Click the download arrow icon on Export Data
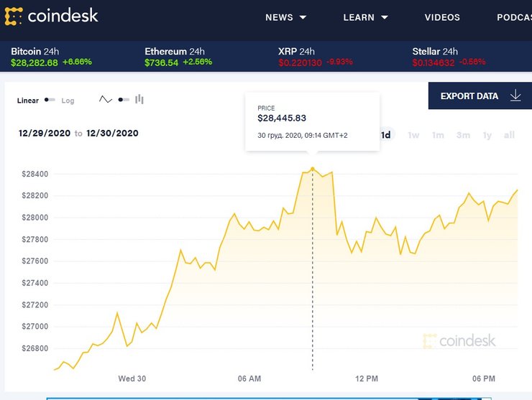 click(x=515, y=96)
